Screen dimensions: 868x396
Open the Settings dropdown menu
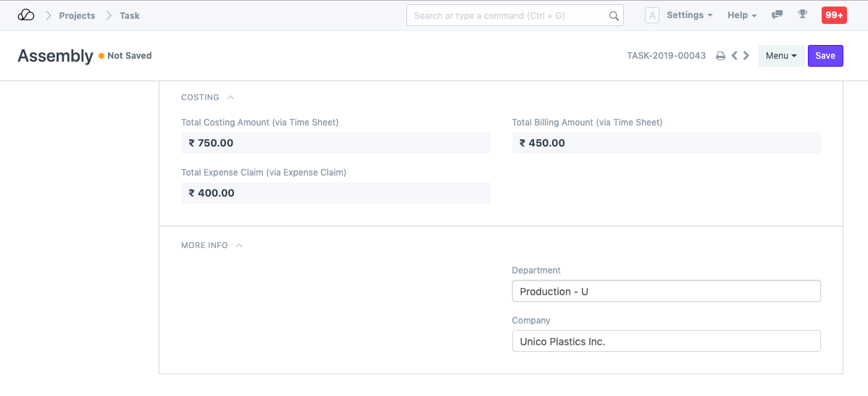689,15
